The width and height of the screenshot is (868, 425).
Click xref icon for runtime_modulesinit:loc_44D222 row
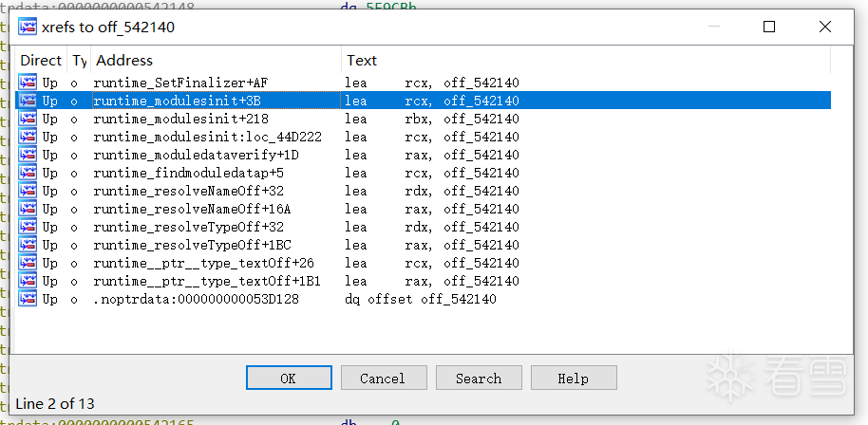click(28, 137)
